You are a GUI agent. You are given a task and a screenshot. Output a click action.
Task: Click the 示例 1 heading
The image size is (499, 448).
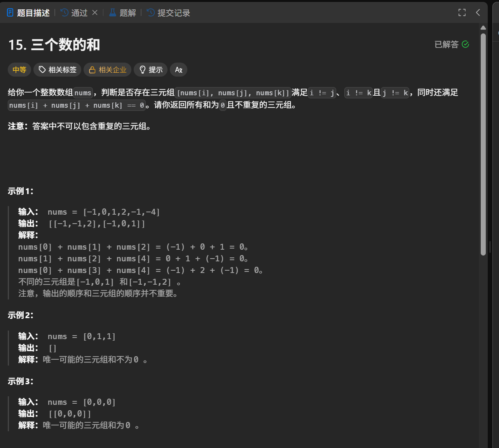point(21,191)
